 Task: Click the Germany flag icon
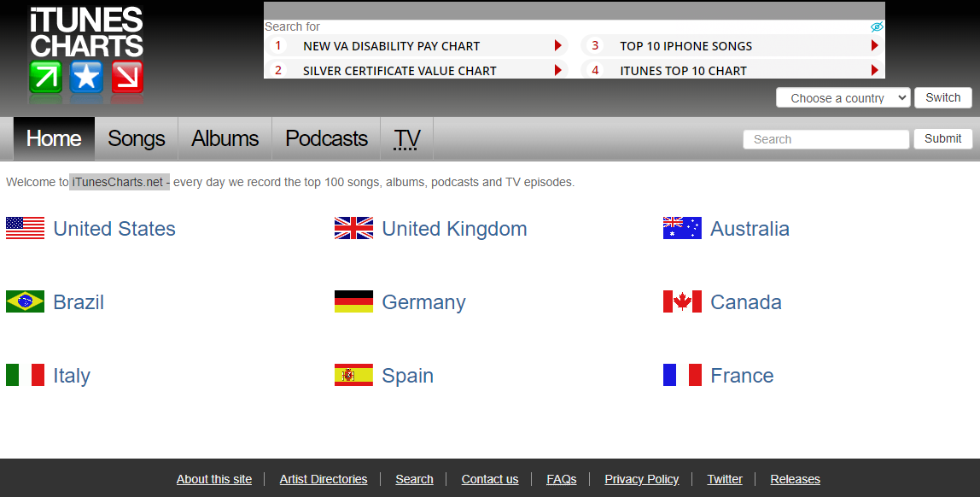point(353,301)
